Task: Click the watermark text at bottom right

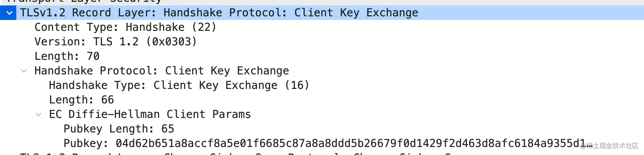Action: point(612,146)
